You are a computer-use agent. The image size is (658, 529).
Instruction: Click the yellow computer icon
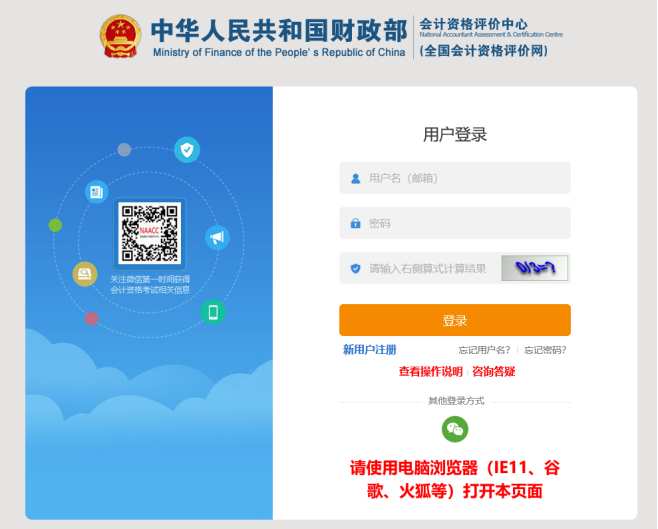(85, 274)
